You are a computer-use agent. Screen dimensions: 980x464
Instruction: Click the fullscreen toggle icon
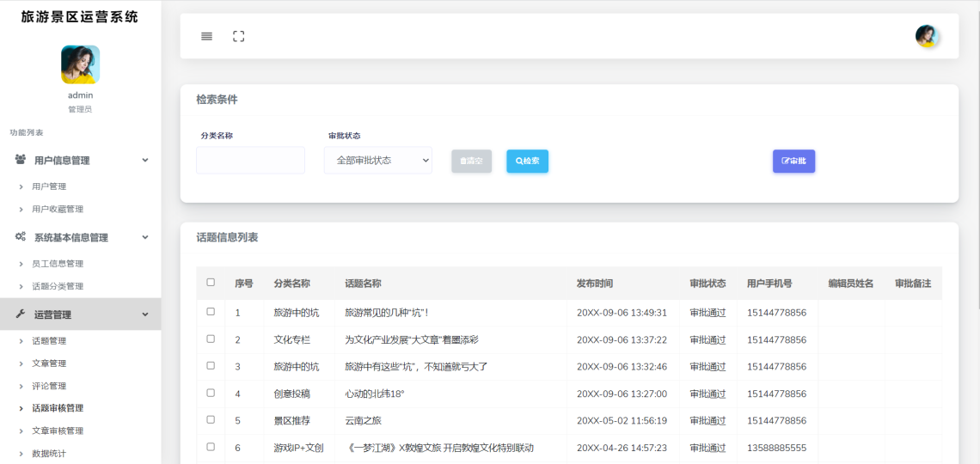click(x=239, y=36)
